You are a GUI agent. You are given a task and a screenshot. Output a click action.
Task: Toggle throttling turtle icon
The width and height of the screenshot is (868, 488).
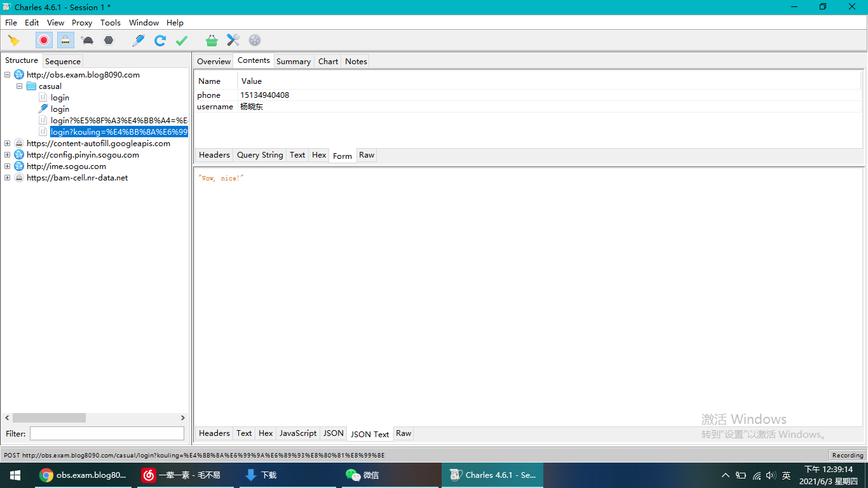pos(88,41)
